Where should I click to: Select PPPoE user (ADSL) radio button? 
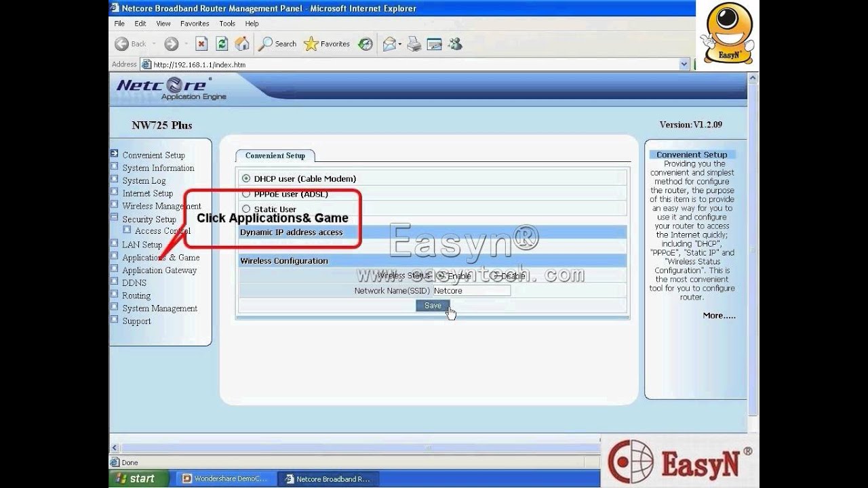pos(246,194)
